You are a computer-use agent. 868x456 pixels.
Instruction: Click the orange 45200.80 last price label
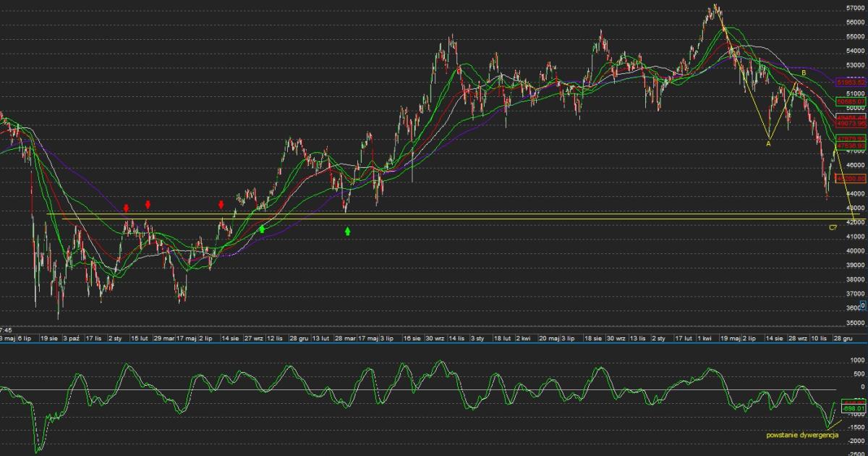pos(851,178)
